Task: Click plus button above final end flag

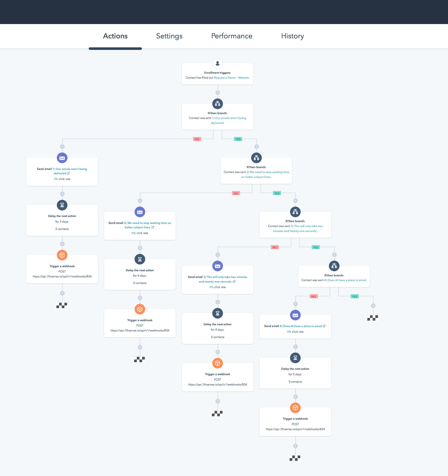Action: pyautogui.click(x=295, y=446)
